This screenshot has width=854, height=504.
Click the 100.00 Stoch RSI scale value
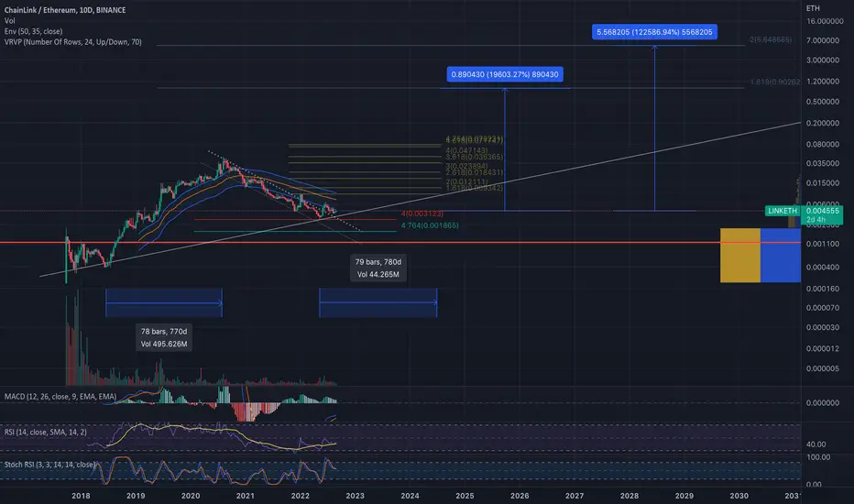[818, 457]
